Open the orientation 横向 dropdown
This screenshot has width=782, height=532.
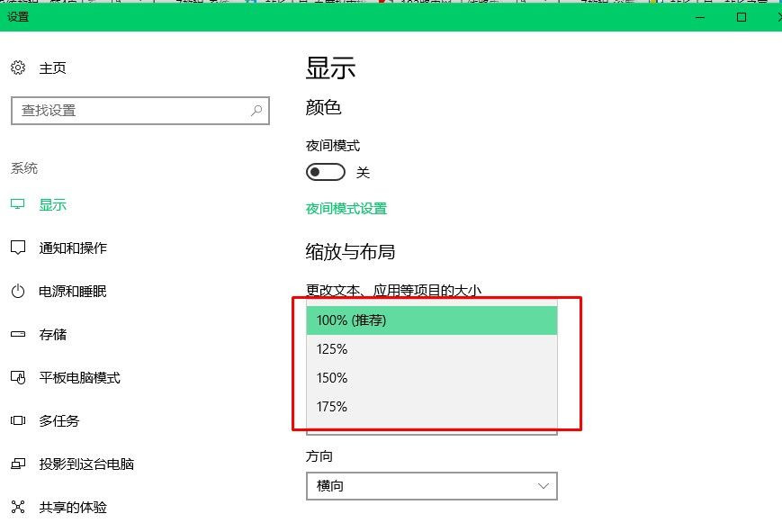(432, 486)
